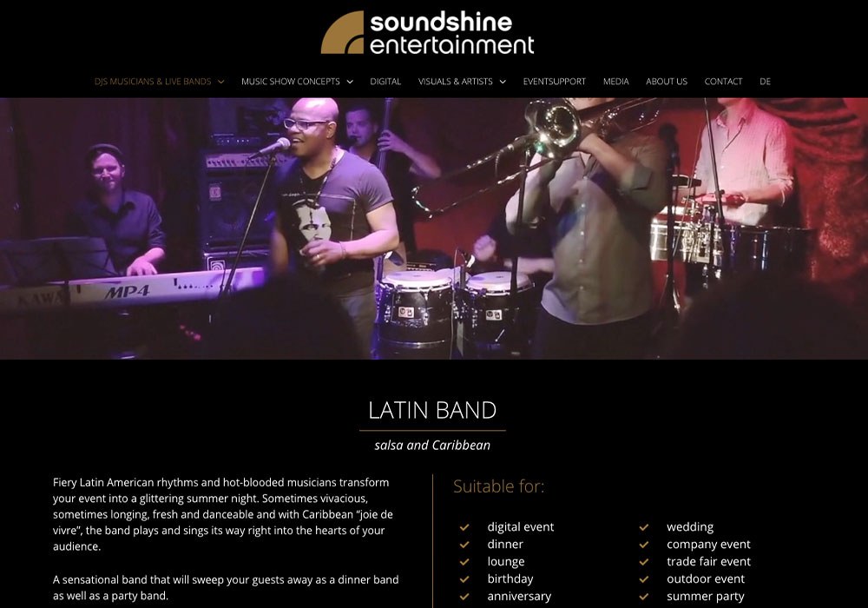
Task: Click the Latin Band page heading
Action: (x=432, y=410)
